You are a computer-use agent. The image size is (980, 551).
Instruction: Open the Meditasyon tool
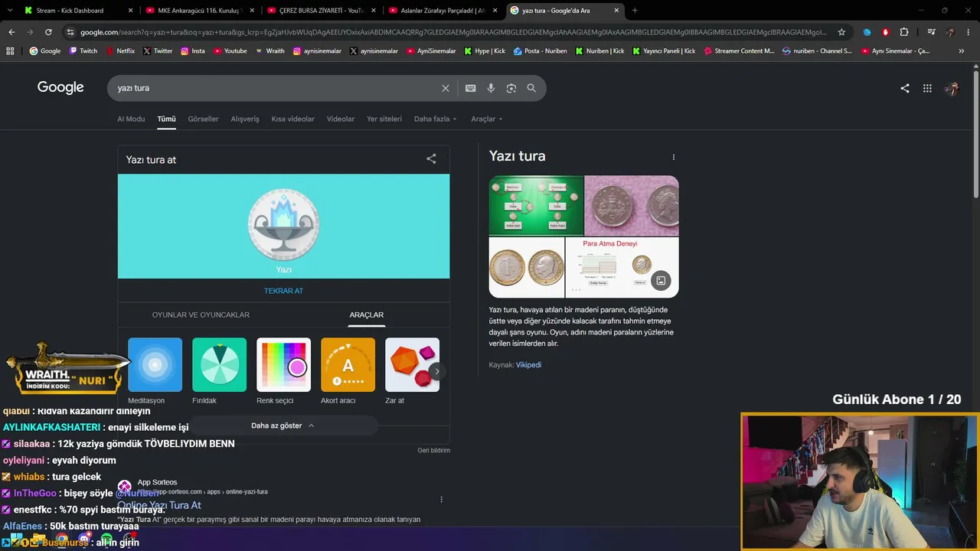[155, 371]
